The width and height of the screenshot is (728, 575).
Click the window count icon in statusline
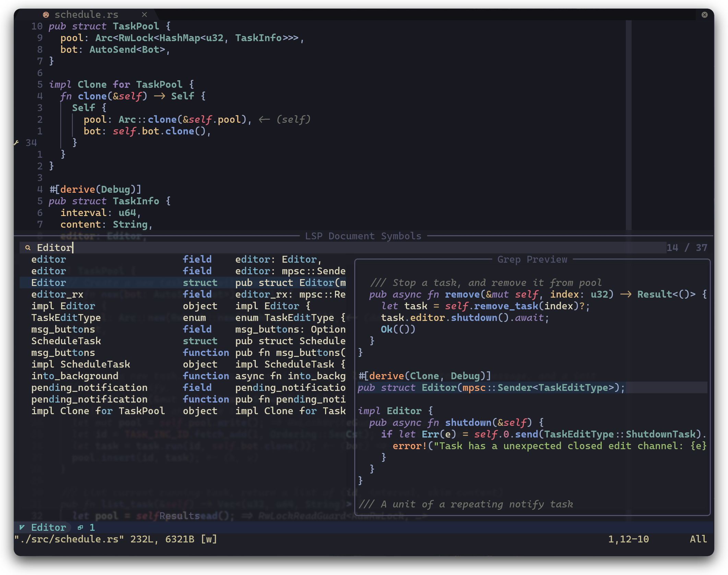[81, 527]
